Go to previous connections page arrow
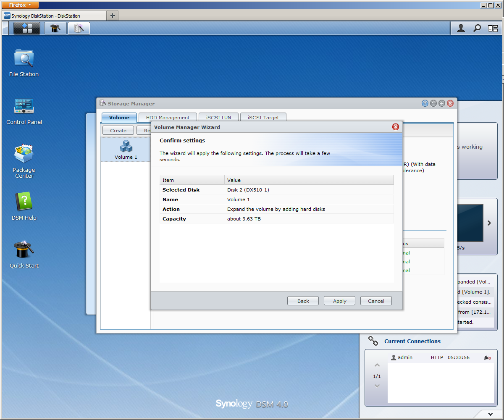This screenshot has height=420, width=504. 377,365
